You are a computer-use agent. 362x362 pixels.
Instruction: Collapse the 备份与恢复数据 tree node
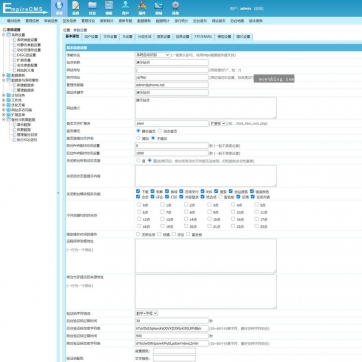coord(4,119)
